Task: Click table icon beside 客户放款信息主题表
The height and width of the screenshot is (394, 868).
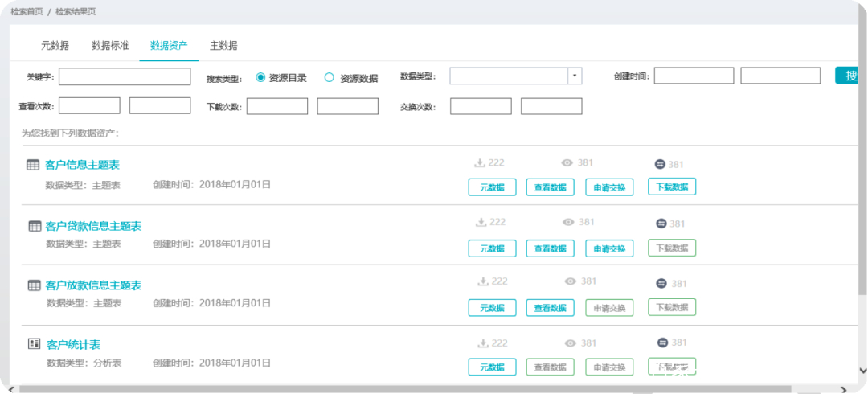Action: [x=35, y=285]
